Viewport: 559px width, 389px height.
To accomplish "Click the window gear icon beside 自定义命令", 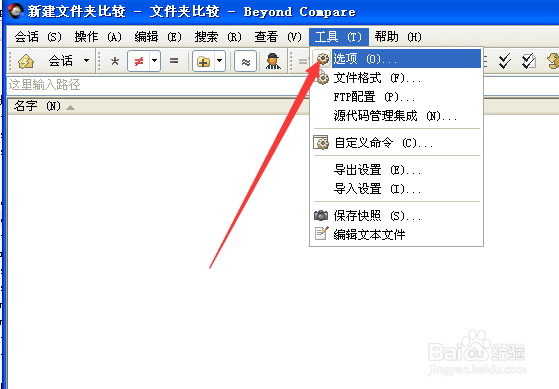I will (x=321, y=142).
